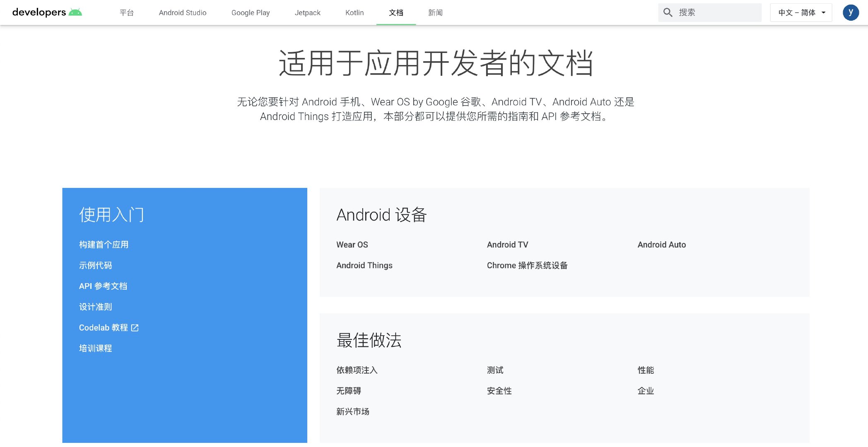Open the Android Auto link
Screen dimensions: 868x447
661,245
